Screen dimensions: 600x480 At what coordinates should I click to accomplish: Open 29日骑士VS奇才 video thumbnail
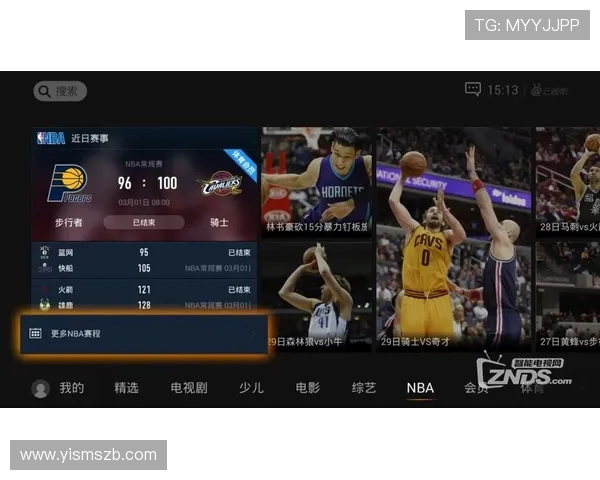(x=453, y=239)
